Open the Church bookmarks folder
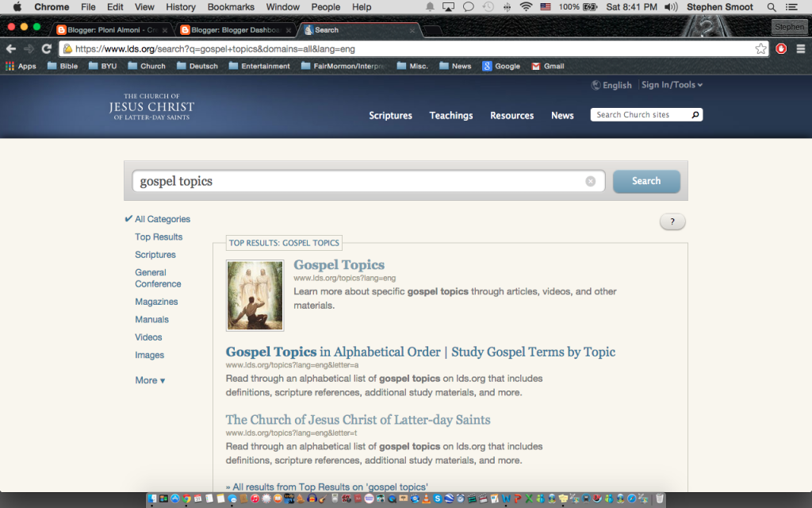The height and width of the screenshot is (508, 812). [x=147, y=66]
